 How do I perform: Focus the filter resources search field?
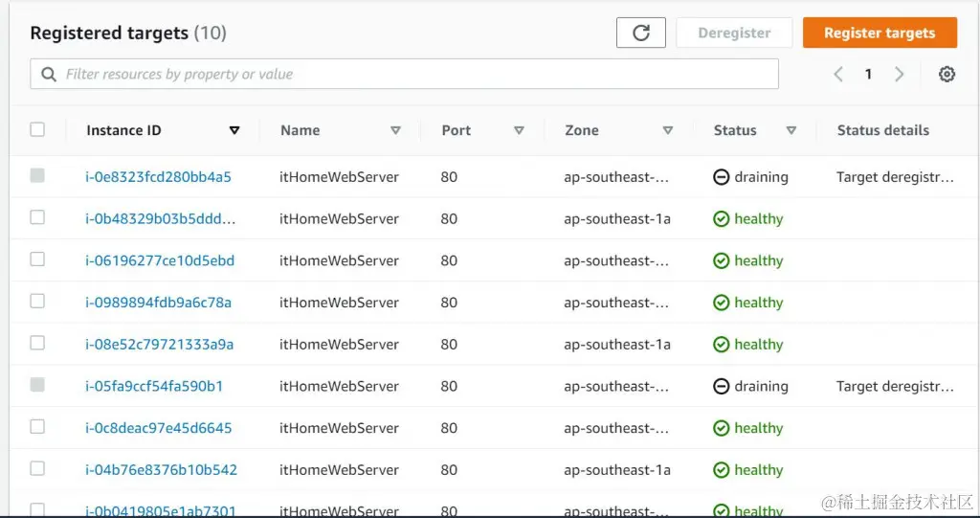pyautogui.click(x=405, y=74)
